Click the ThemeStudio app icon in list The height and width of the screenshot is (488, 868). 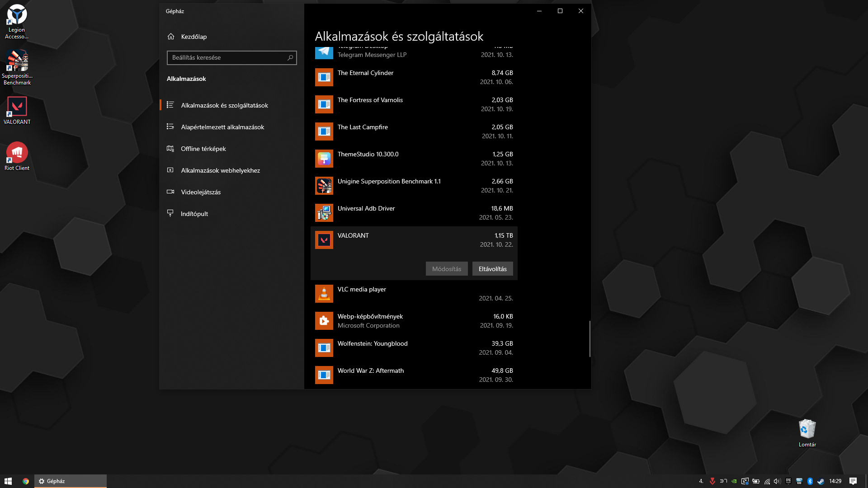[324, 159]
